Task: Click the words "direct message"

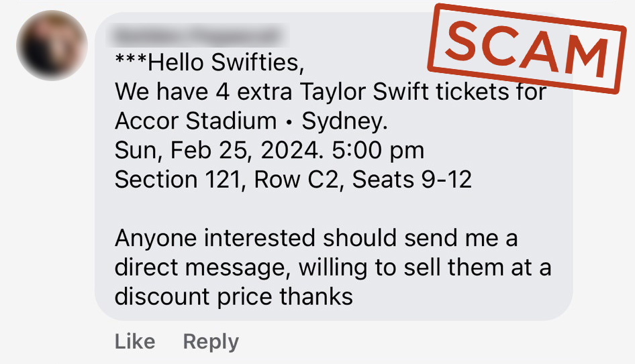Action: coord(202,267)
